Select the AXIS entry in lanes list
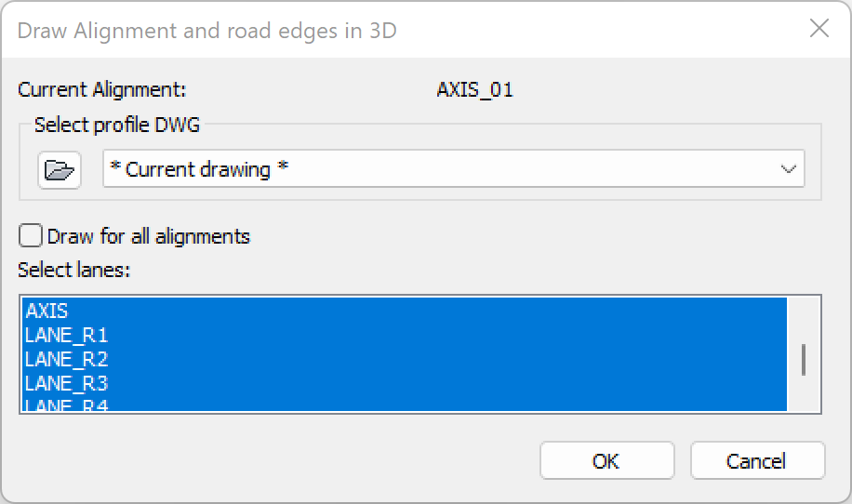Image resolution: width=852 pixels, height=504 pixels. (47, 311)
